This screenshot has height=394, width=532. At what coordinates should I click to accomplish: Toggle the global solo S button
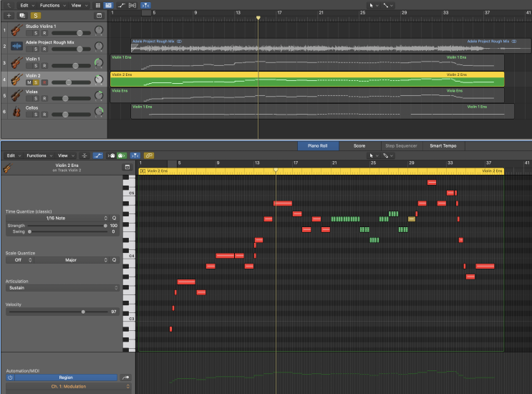point(35,16)
